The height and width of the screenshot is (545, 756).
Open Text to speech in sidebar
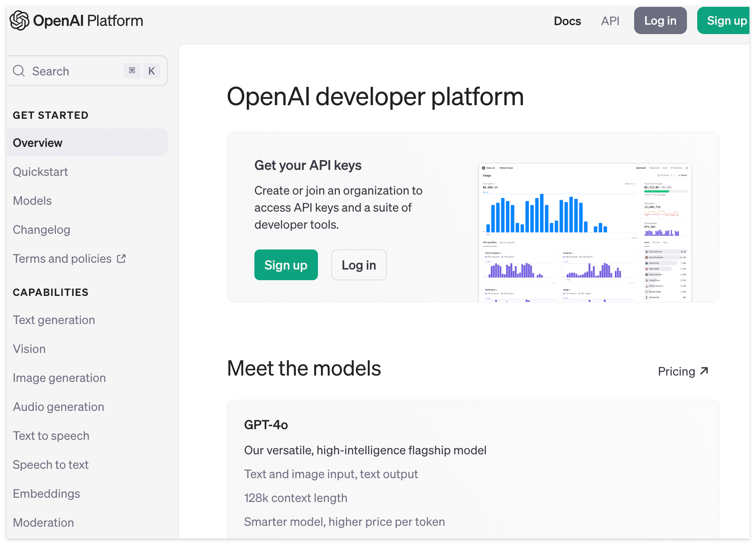[51, 436]
